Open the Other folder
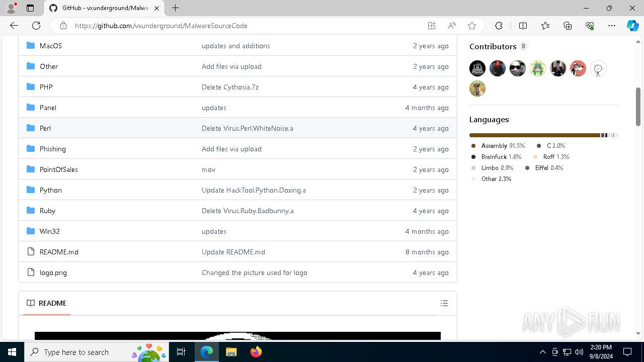Screen dimensions: 644x362 point(49,66)
